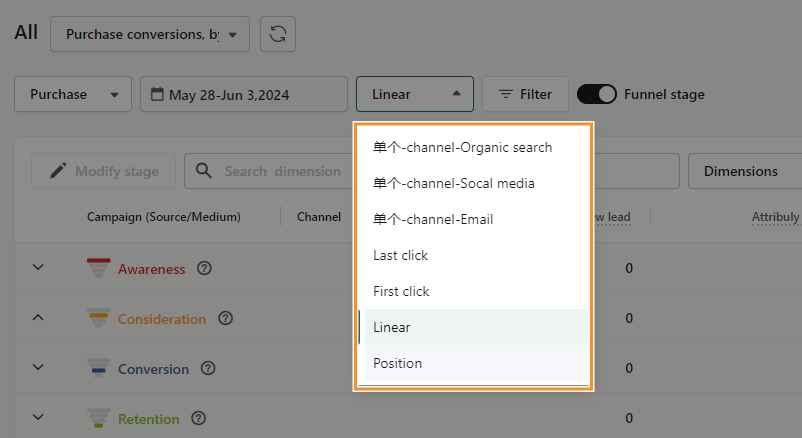Choose First click from the list
The image size is (802, 438).
[401, 291]
